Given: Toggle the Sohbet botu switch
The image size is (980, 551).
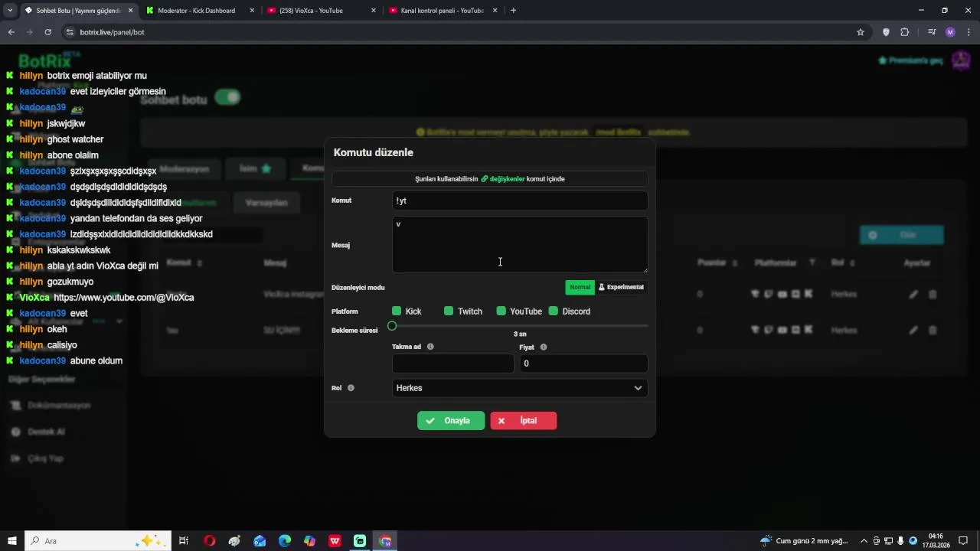Looking at the screenshot, I should [x=227, y=97].
